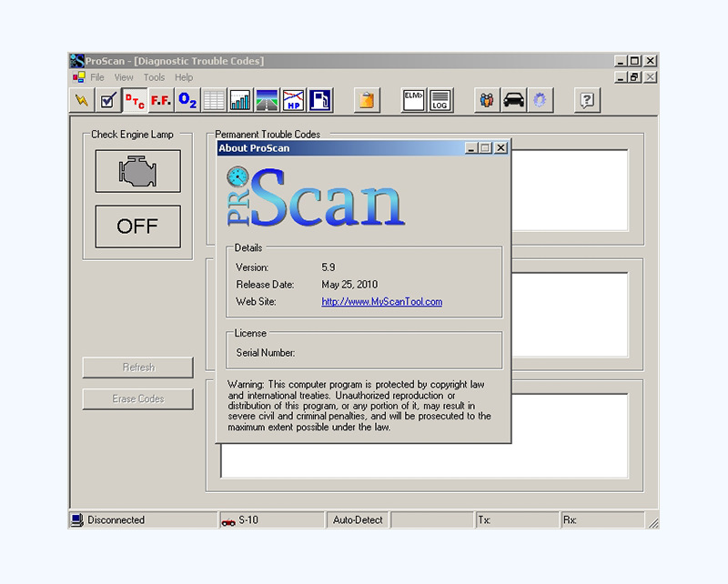Screen dimensions: 728x584
Task: Click the question mark help icon
Action: click(587, 100)
